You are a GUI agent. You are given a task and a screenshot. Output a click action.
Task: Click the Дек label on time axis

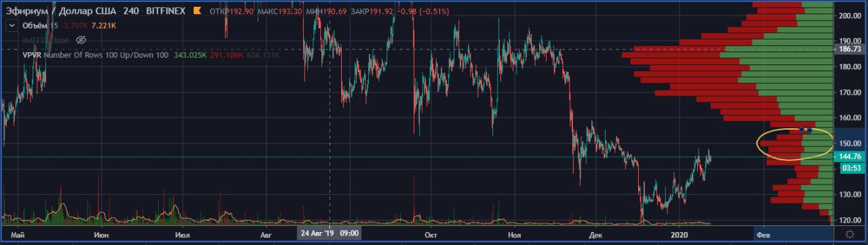pyautogui.click(x=595, y=234)
